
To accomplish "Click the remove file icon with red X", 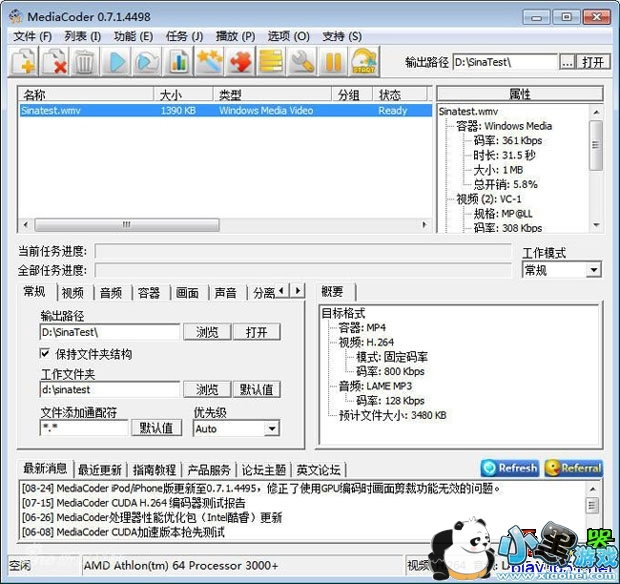I will coord(55,62).
